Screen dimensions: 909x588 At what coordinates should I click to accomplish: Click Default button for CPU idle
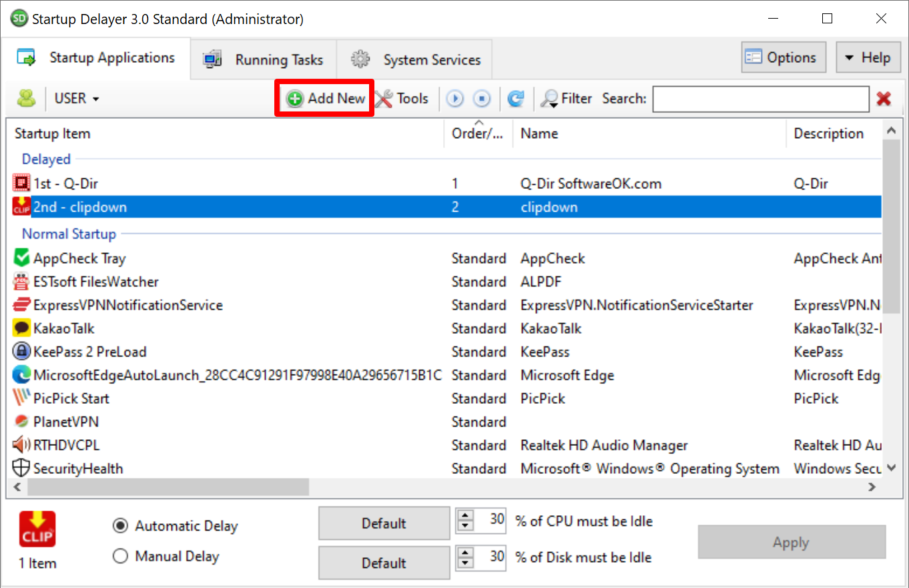tap(384, 523)
